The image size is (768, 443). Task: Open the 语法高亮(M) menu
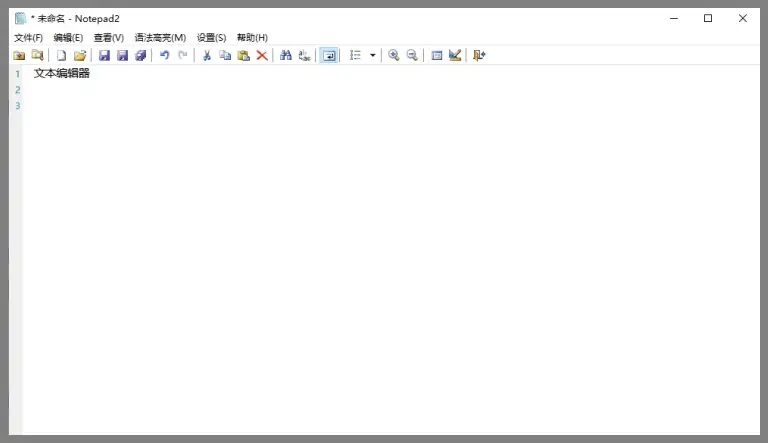tap(160, 38)
